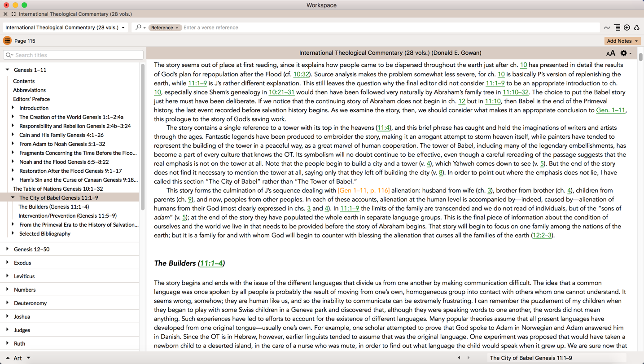The width and height of the screenshot is (644, 364).
Task: Click the magnifier in Search titles box
Action: click(x=9, y=55)
